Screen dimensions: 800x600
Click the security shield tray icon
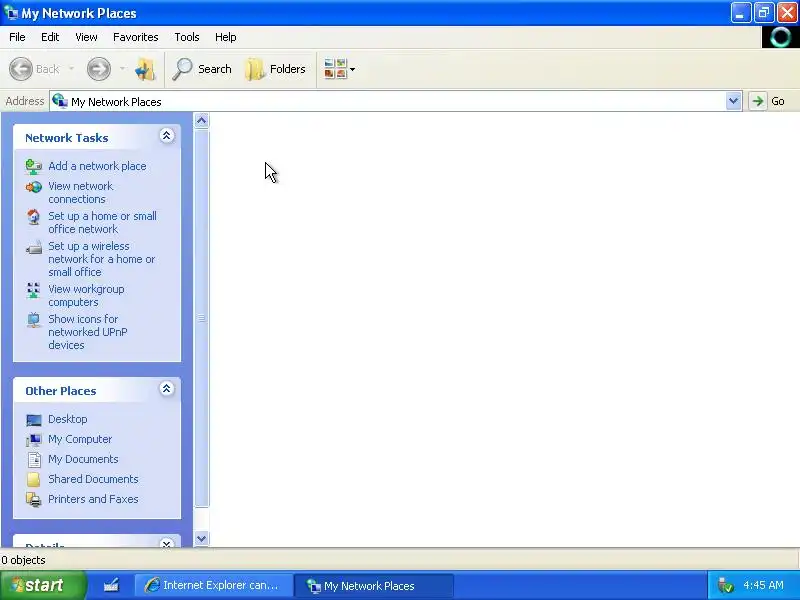725,585
